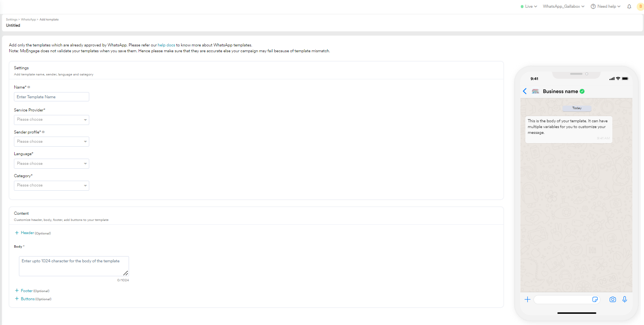Open the Language dropdown
This screenshot has width=644, height=325.
click(51, 164)
